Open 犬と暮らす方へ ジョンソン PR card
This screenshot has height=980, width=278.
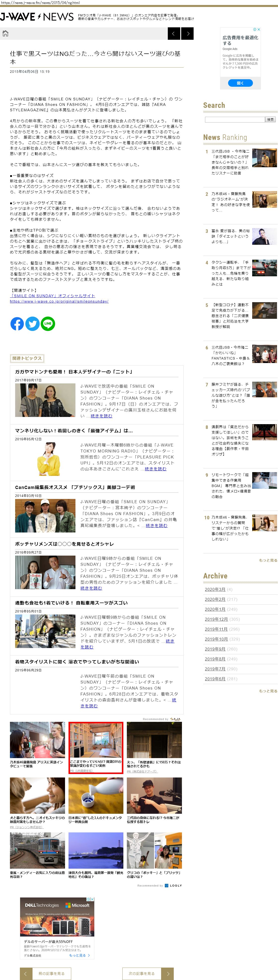point(37,803)
